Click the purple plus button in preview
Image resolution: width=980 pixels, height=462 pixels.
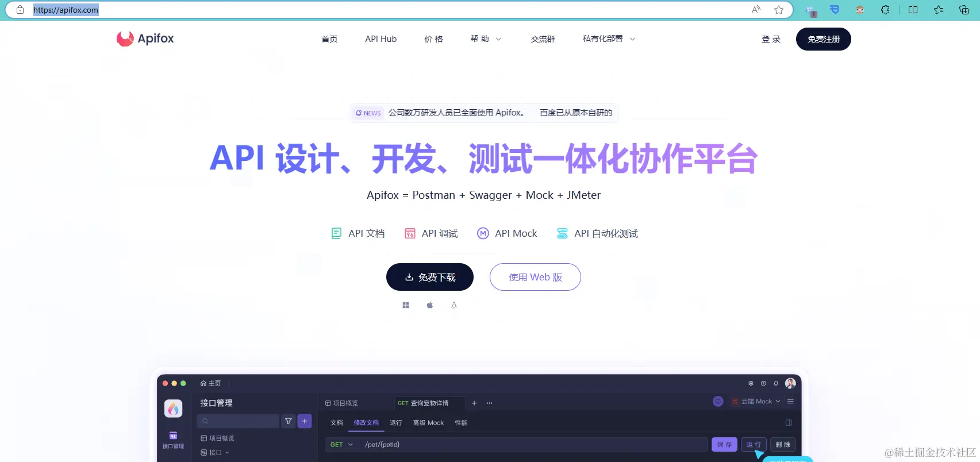click(305, 421)
